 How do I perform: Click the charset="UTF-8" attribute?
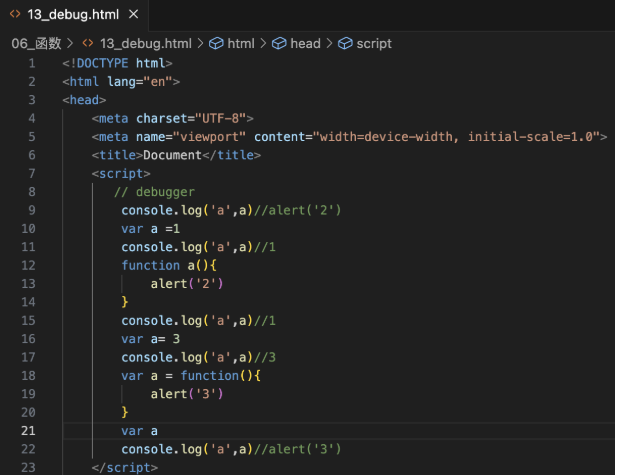(191, 118)
